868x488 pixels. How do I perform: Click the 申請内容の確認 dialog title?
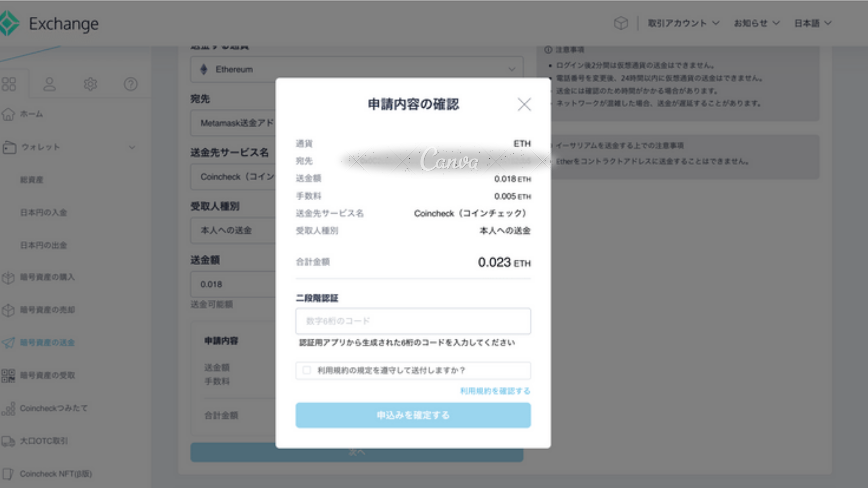(x=413, y=104)
